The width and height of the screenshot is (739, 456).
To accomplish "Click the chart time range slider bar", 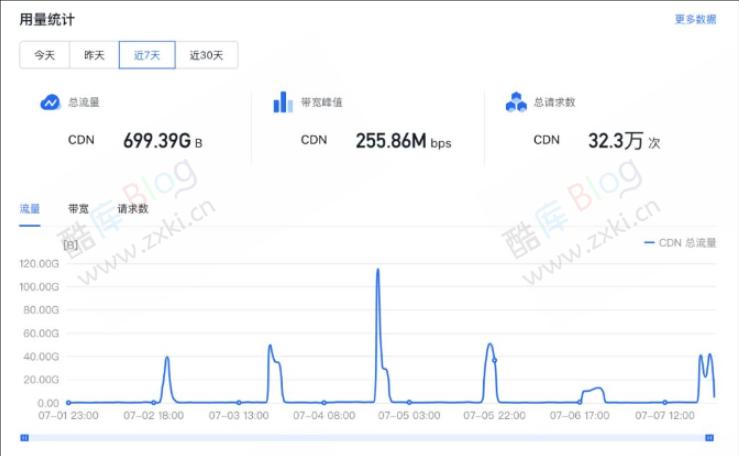I will click(367, 438).
